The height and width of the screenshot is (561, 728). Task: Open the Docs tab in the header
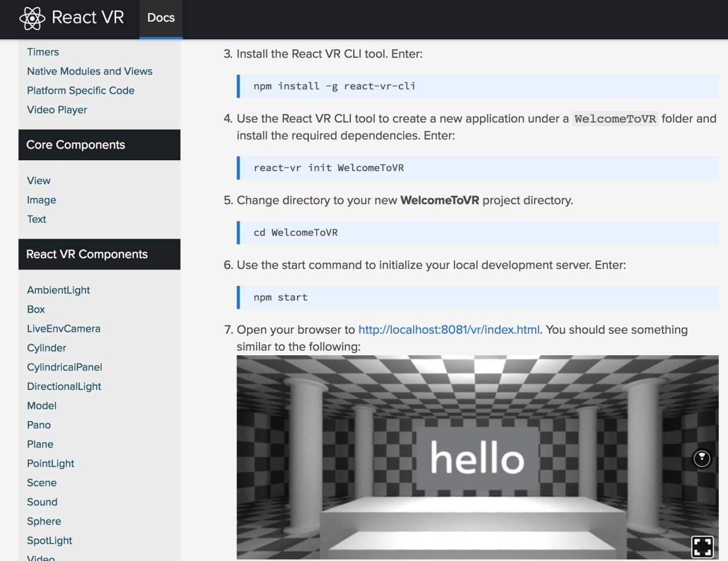[161, 18]
